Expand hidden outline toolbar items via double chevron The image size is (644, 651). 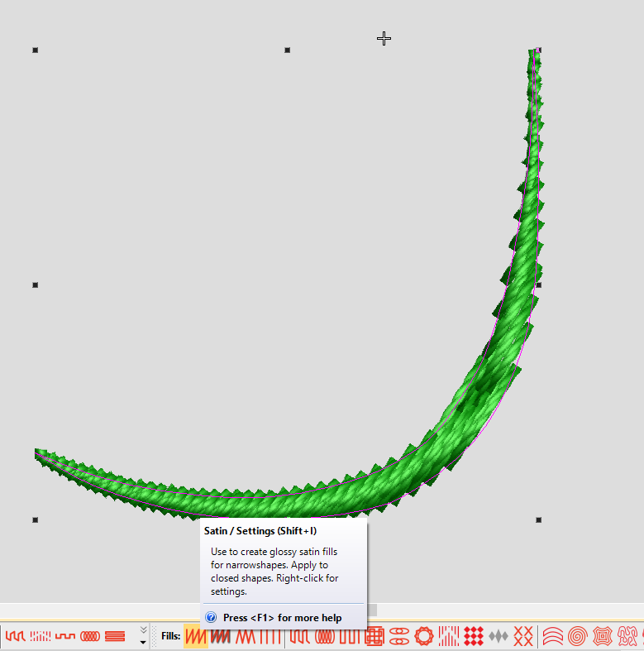point(143,629)
